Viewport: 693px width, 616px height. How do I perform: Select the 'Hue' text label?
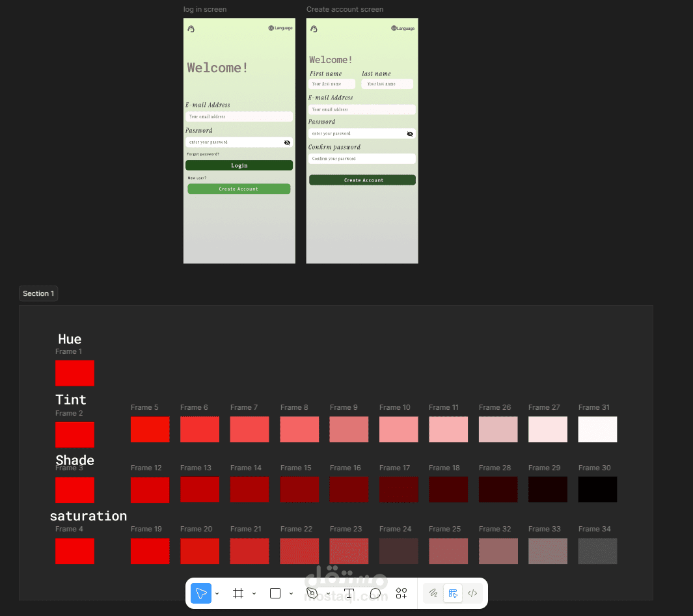(70, 339)
